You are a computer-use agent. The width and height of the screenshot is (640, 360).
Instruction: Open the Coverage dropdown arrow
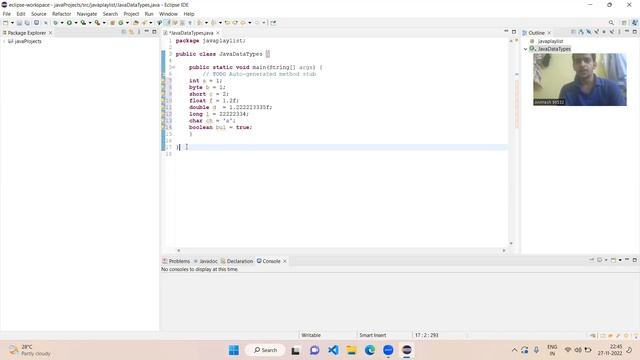(90, 23)
